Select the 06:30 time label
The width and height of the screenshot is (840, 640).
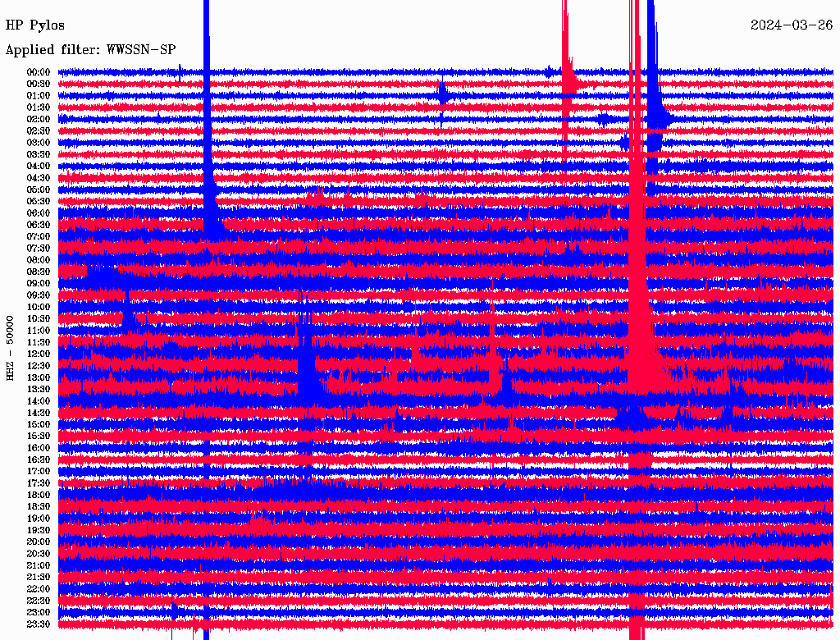click(x=38, y=225)
